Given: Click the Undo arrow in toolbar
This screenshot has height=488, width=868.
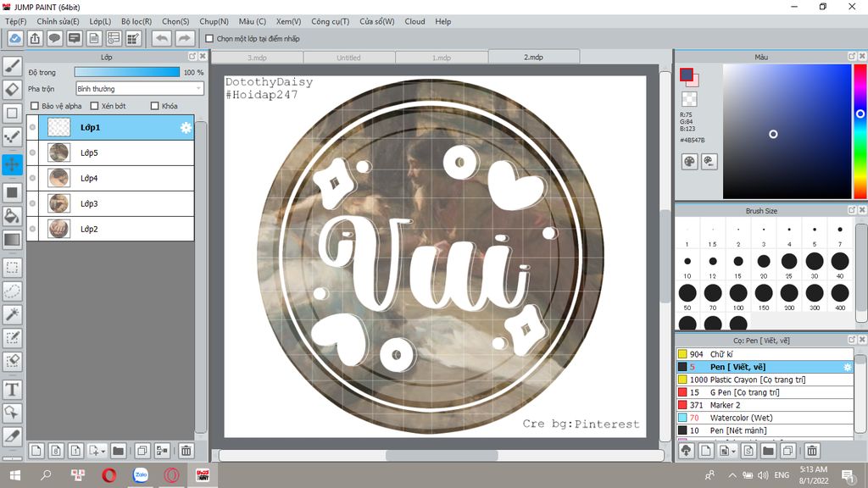Looking at the screenshot, I should click(162, 38).
